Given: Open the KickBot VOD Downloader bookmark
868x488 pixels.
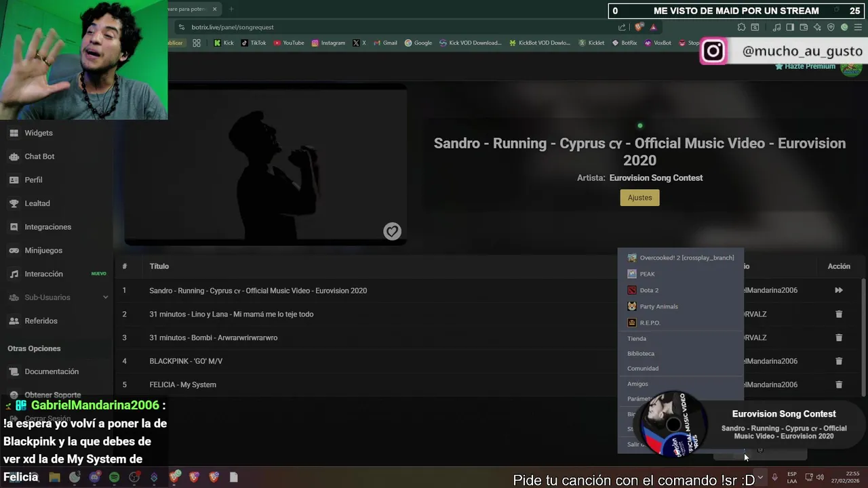Looking at the screenshot, I should pyautogui.click(x=540, y=43).
